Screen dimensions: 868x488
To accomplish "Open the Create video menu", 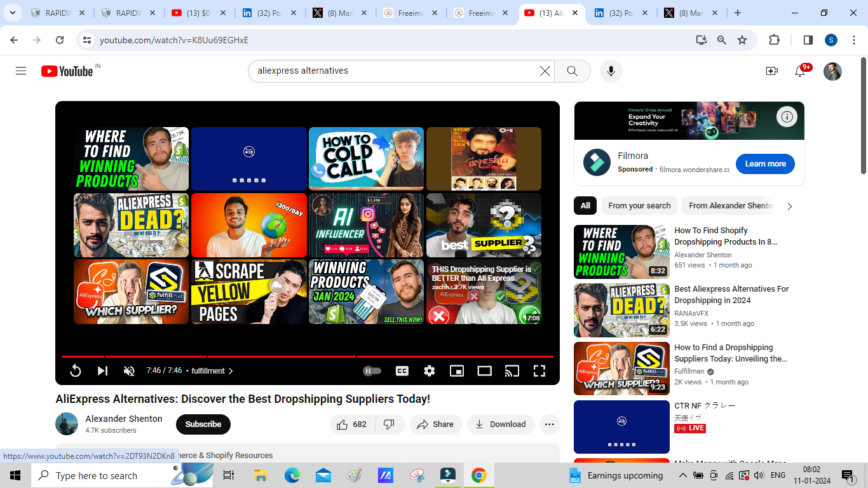I will coord(771,71).
